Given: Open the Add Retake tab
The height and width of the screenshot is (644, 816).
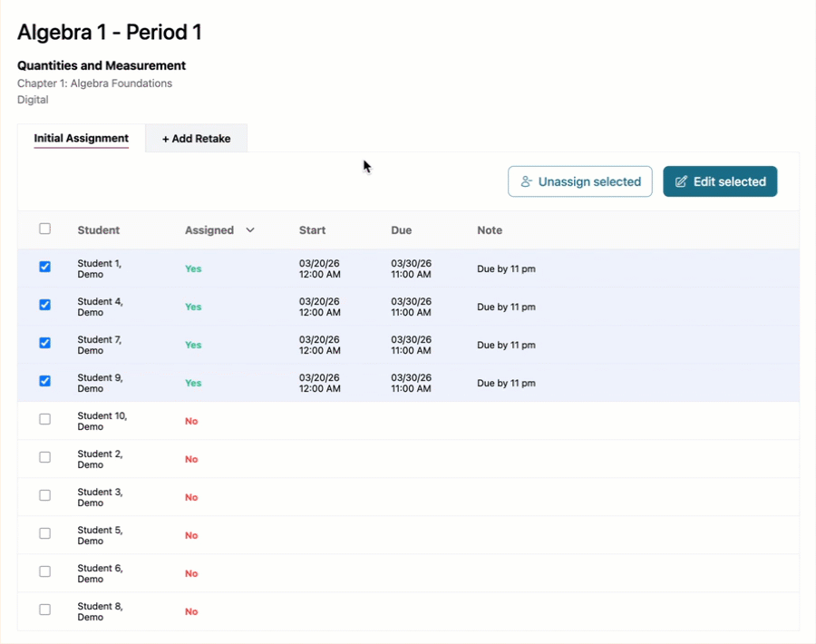Looking at the screenshot, I should click(x=196, y=139).
